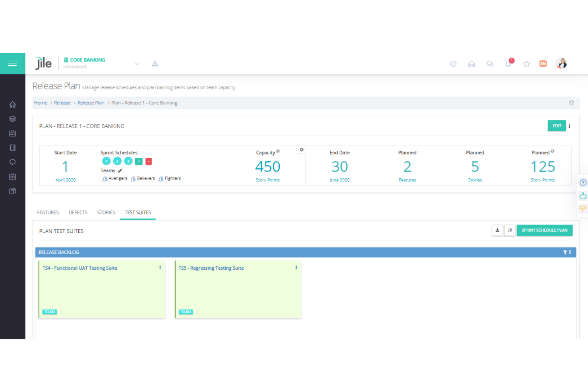The height and width of the screenshot is (392, 588).
Task: Click the filter icon on Release Backlog bar
Action: tap(565, 252)
